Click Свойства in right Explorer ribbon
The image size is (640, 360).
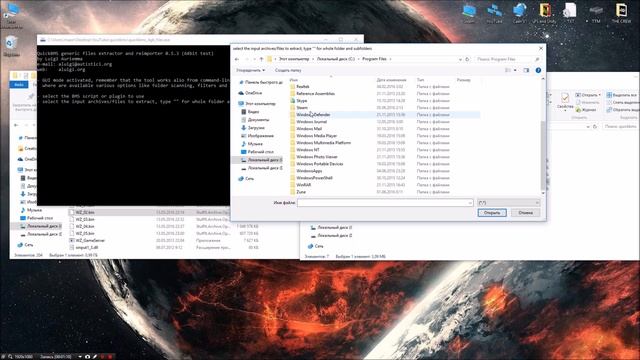[565, 101]
